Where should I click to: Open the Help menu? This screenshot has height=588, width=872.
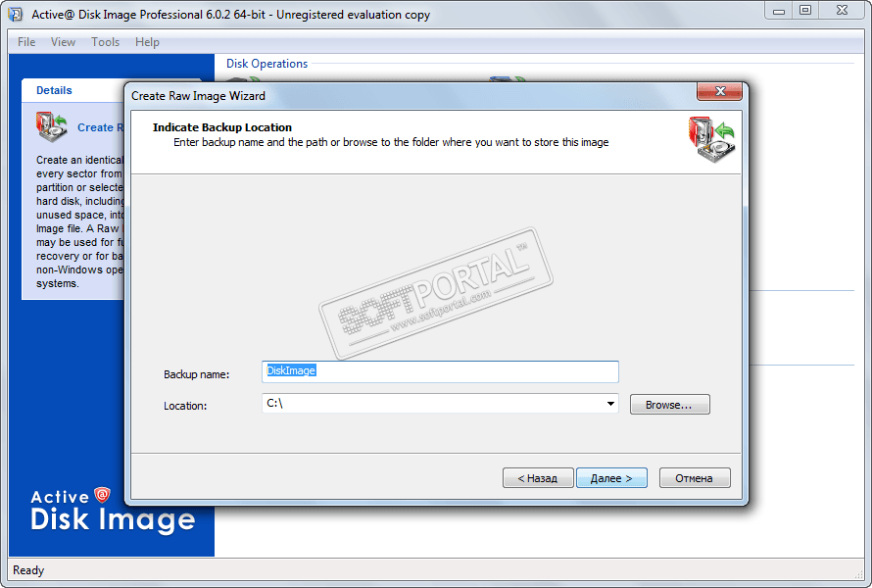pyautogui.click(x=147, y=42)
